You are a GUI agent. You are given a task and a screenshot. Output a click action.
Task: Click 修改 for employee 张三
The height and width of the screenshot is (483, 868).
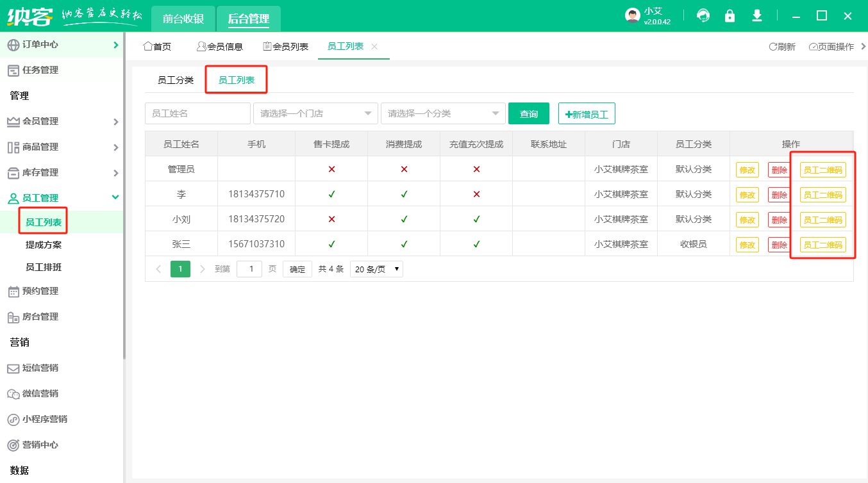point(747,245)
